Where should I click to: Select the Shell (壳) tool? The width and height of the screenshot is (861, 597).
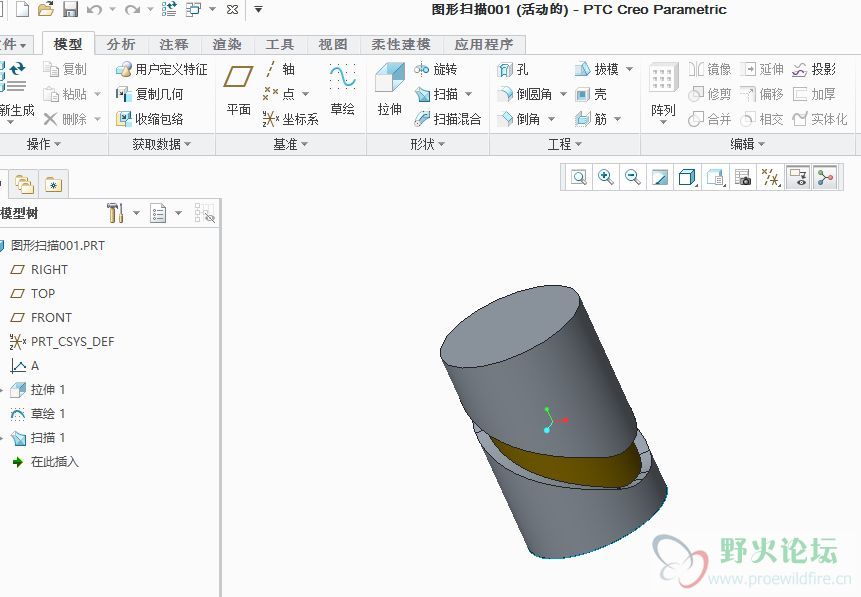(591, 94)
